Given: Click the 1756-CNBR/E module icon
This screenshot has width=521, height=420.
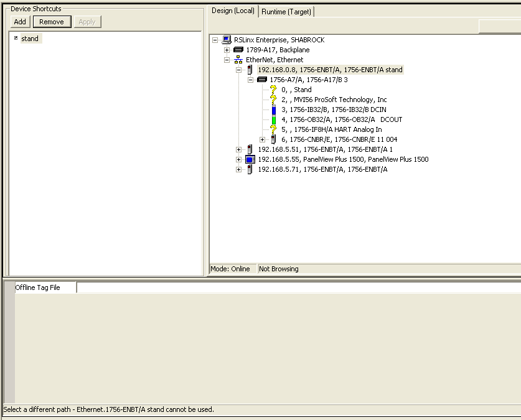Looking at the screenshot, I should (x=273, y=139).
